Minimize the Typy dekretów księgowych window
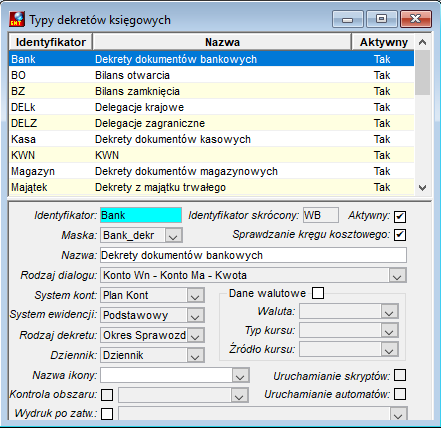This screenshot has height=428, width=441. pyautogui.click(x=348, y=19)
